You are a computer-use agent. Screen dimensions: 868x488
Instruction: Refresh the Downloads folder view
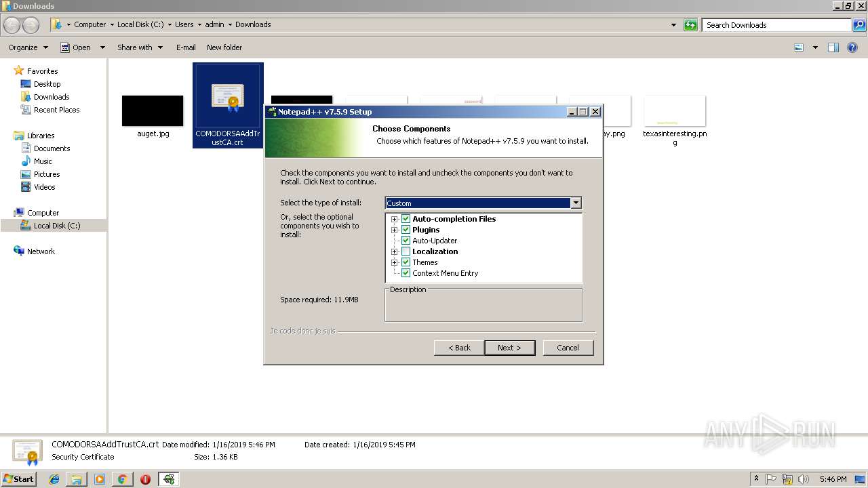point(690,25)
